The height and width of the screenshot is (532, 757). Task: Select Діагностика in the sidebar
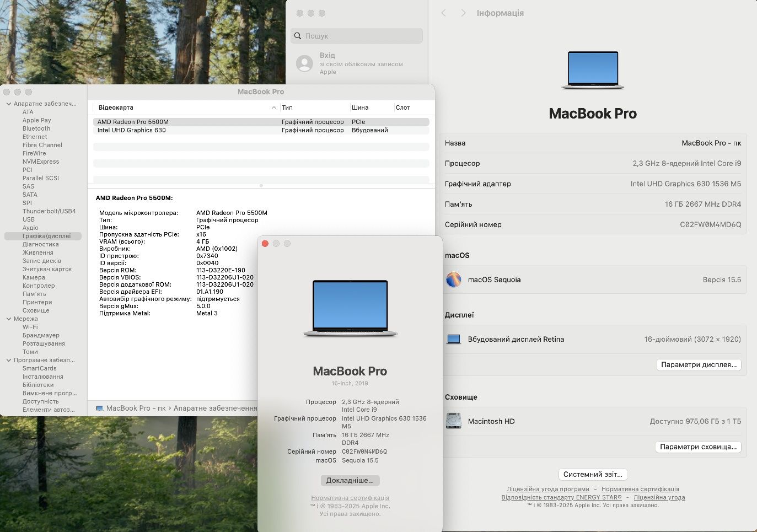41,244
